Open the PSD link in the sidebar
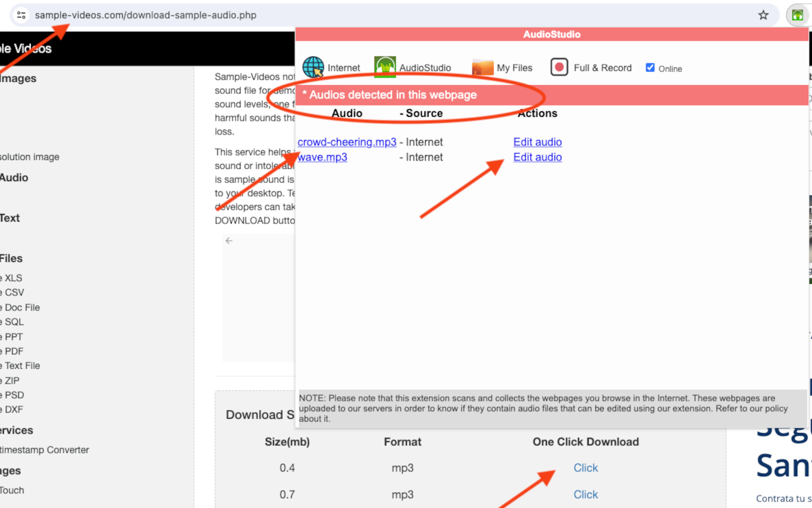This screenshot has width=812, height=508. click(12, 395)
